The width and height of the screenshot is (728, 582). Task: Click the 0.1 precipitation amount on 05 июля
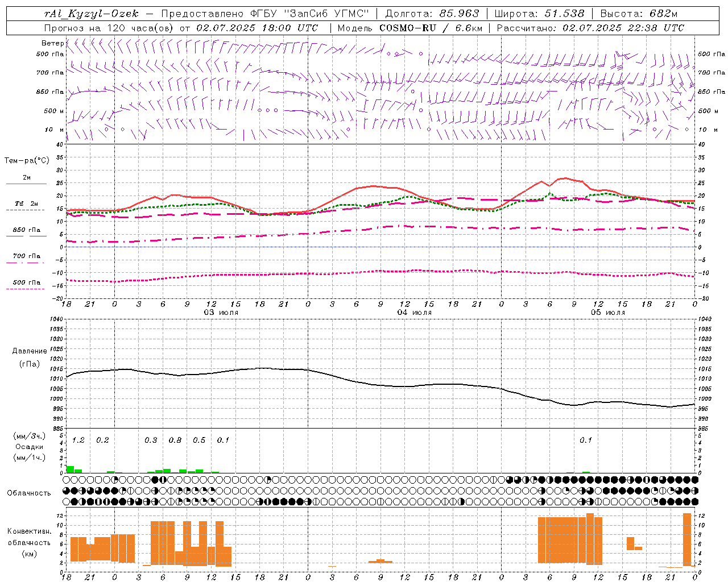tap(586, 440)
